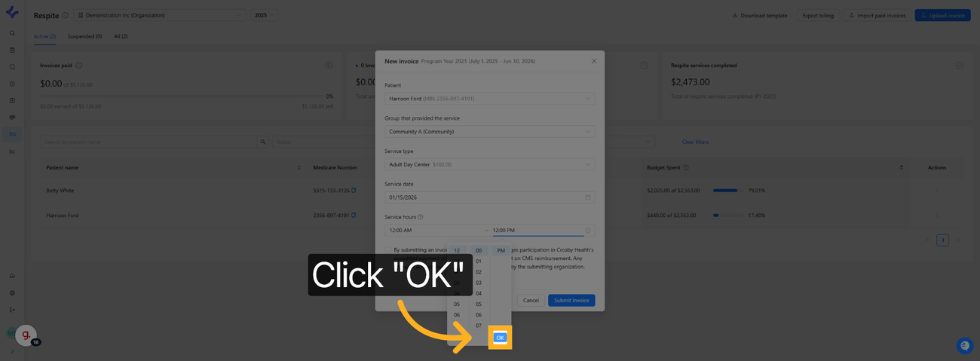Select minute 03 in time picker

click(479, 283)
